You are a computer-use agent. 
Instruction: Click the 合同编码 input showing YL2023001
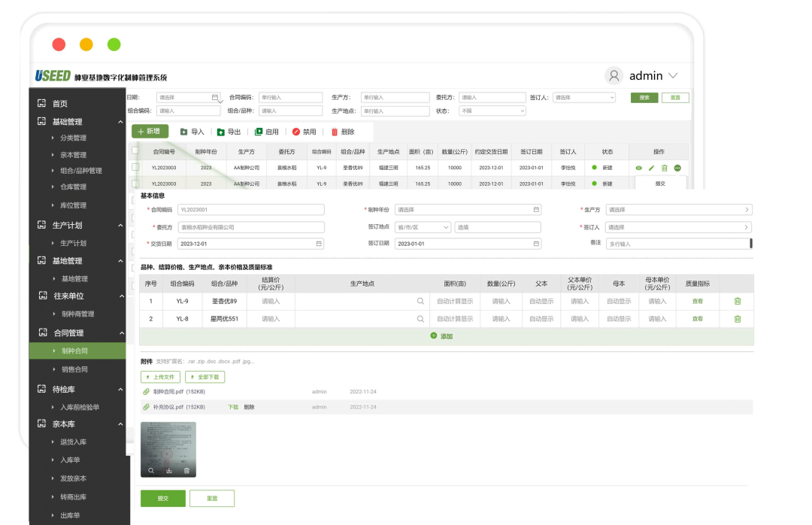251,209
